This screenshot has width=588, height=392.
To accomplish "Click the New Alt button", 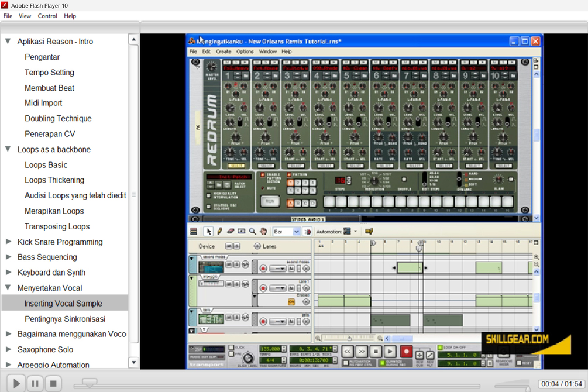I will click(430, 355).
